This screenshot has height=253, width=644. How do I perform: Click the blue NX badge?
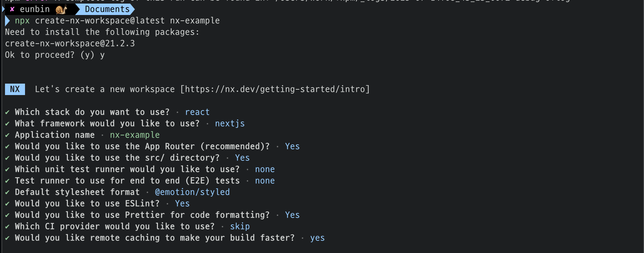pyautogui.click(x=15, y=89)
